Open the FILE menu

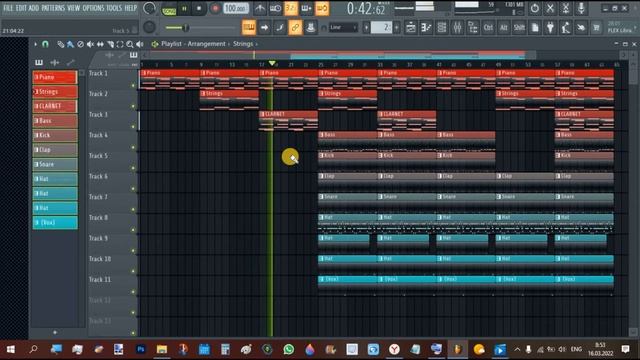click(x=8, y=8)
